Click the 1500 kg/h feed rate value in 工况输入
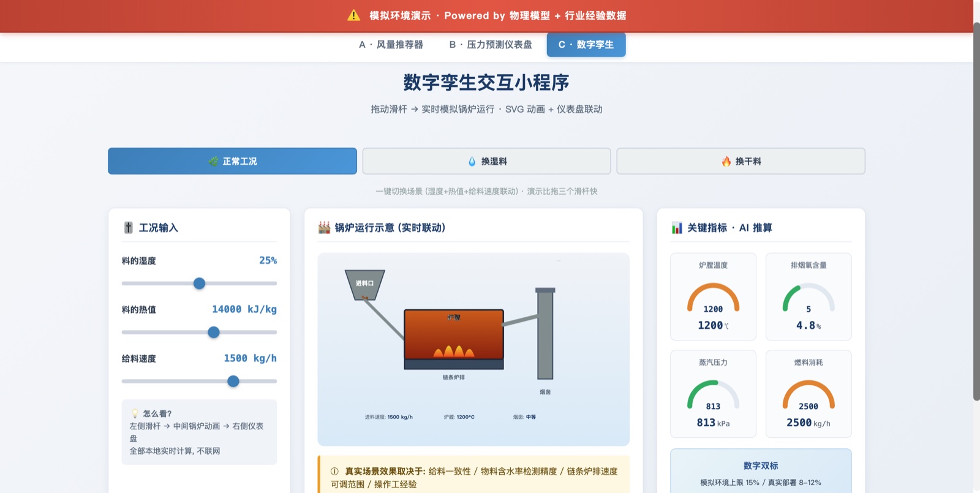980x493 pixels. pos(250,358)
